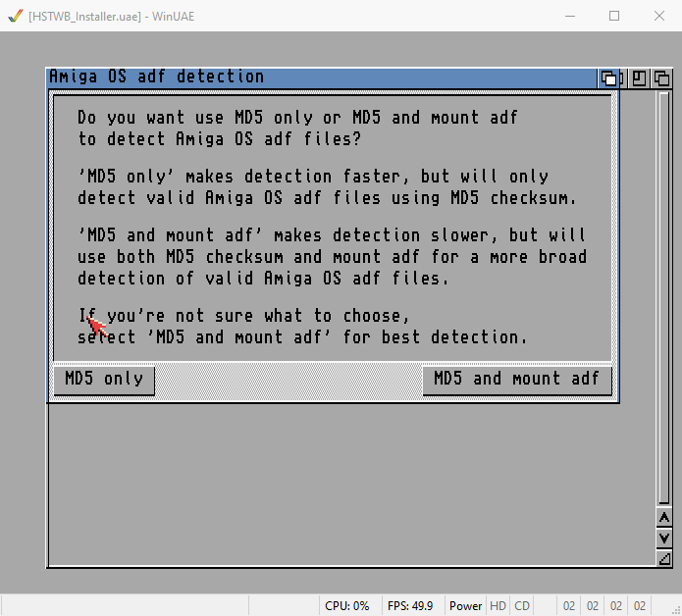Click the background window's depth gadget
This screenshot has width=682, height=616.
(662, 78)
